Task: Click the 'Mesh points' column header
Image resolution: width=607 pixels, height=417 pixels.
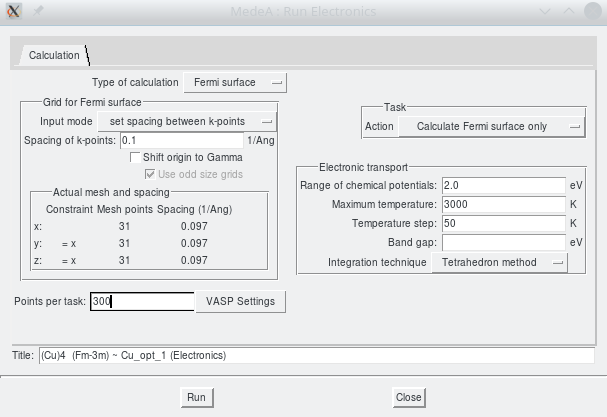Action: [x=125, y=209]
